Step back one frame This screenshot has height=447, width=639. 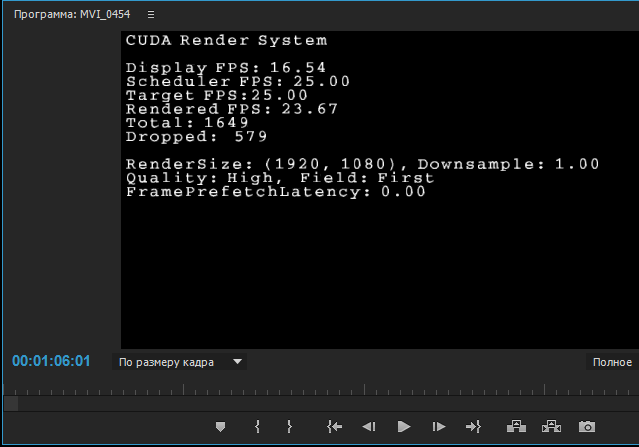coord(369,427)
